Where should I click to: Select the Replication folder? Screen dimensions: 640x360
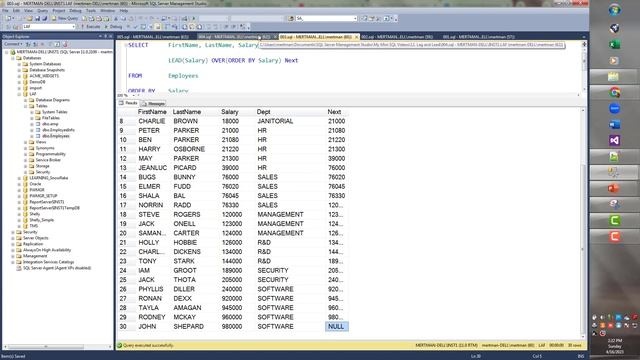click(x=33, y=244)
